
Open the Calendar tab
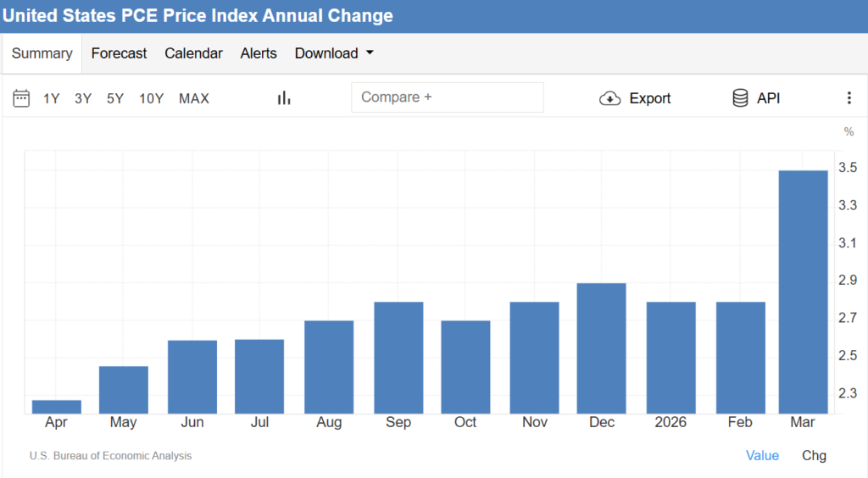click(x=193, y=53)
